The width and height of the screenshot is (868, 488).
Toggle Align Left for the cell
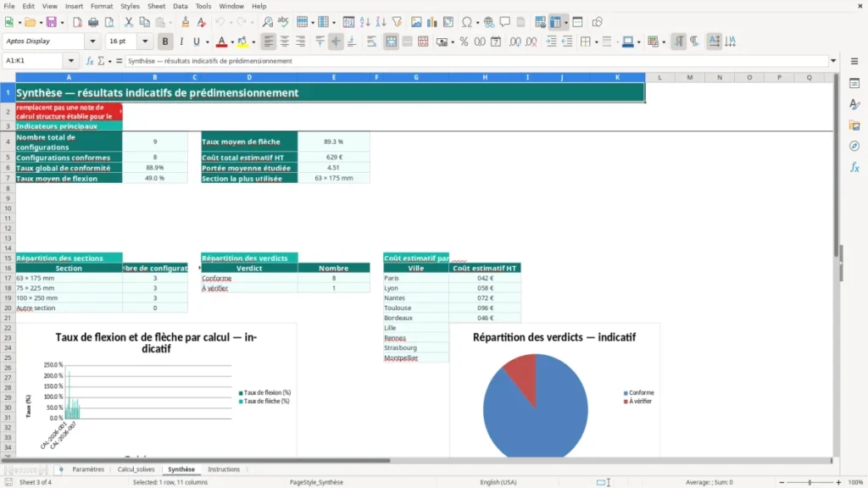269,42
